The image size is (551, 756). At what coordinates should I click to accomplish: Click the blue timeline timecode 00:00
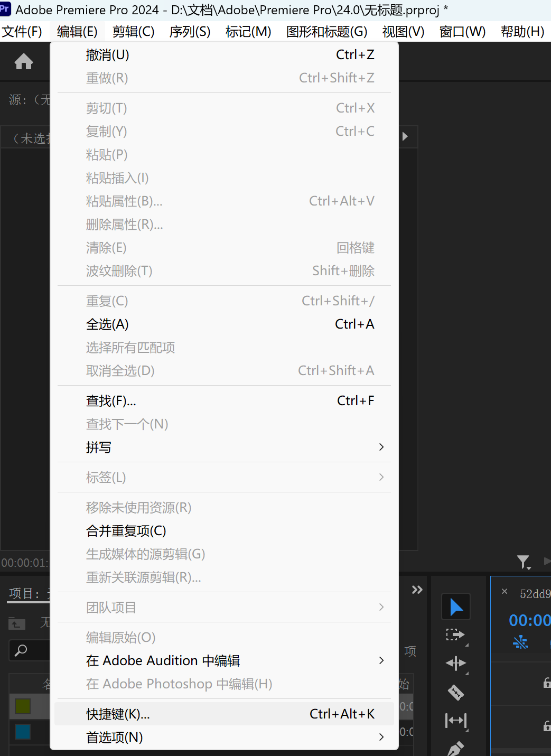pos(529,620)
